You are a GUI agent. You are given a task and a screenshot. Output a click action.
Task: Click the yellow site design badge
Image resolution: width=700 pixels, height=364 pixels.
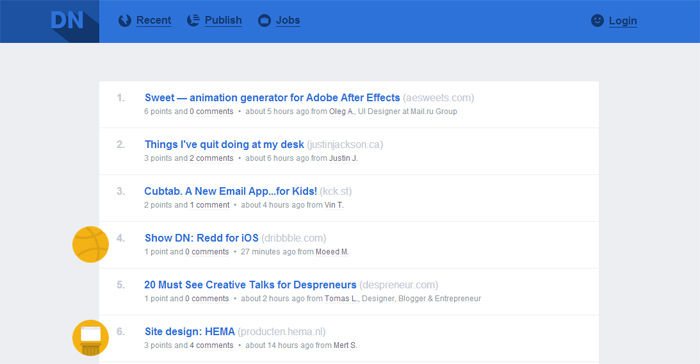coord(91,338)
